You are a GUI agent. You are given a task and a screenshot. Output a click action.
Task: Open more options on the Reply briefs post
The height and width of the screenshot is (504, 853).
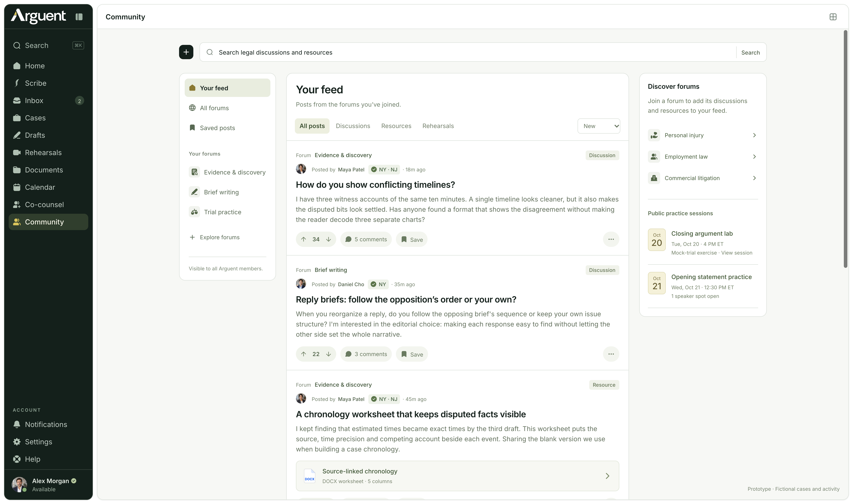tap(611, 354)
